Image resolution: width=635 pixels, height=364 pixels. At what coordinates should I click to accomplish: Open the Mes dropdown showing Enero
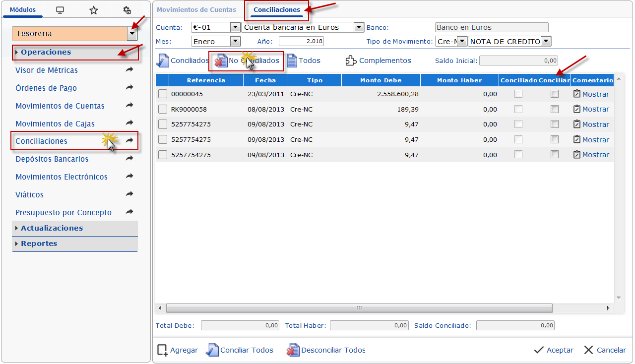[x=235, y=42]
